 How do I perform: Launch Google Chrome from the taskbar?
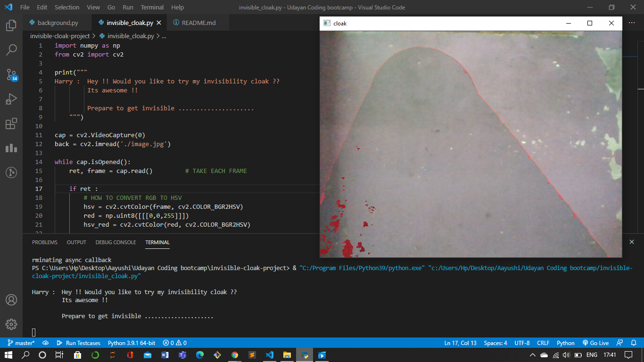234,354
